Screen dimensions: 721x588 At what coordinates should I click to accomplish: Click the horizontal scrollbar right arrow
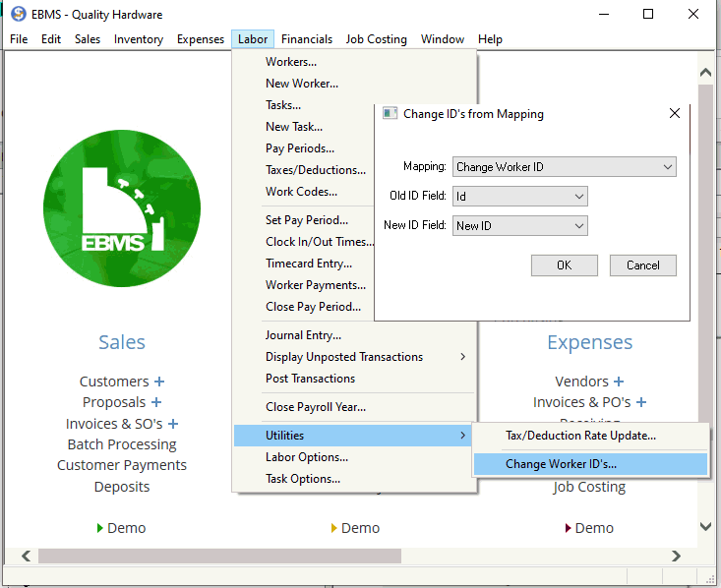coord(676,556)
